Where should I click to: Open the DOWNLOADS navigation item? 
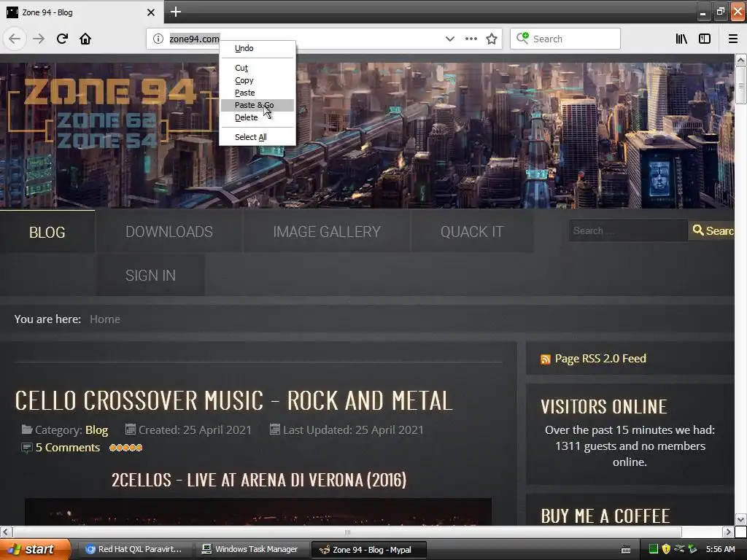coord(169,232)
